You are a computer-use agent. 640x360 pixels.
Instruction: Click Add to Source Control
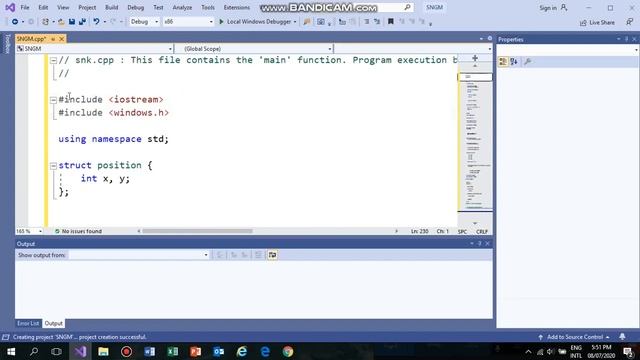point(575,337)
